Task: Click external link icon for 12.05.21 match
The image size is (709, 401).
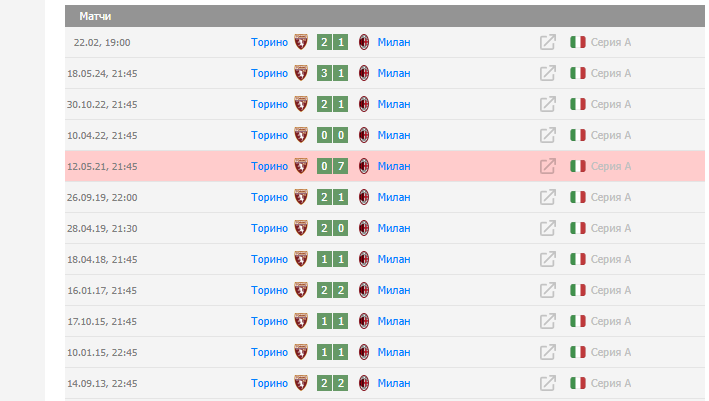Action: [547, 166]
